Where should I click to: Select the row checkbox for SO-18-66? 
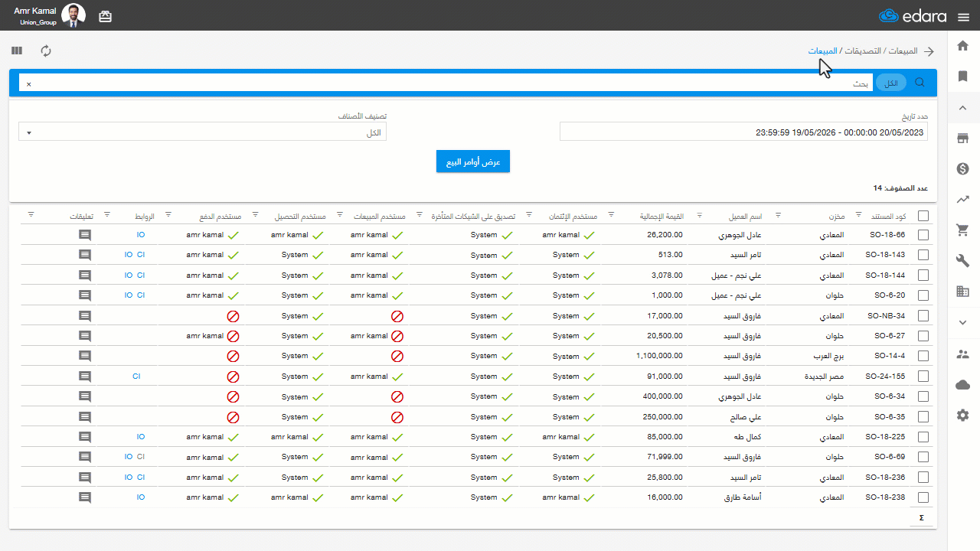tap(923, 235)
